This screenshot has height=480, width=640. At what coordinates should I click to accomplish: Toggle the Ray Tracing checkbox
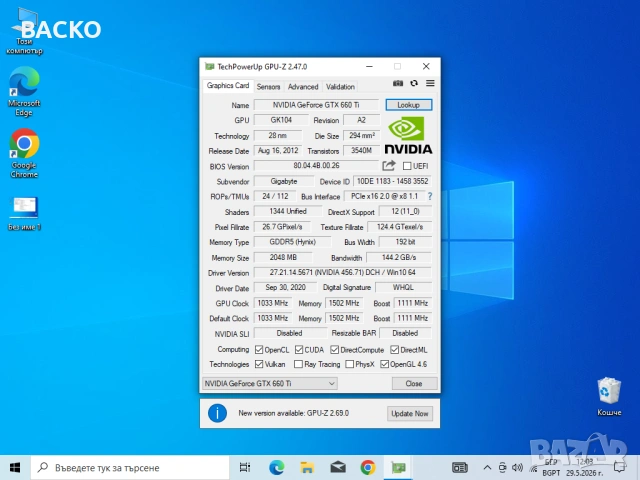pyautogui.click(x=298, y=364)
